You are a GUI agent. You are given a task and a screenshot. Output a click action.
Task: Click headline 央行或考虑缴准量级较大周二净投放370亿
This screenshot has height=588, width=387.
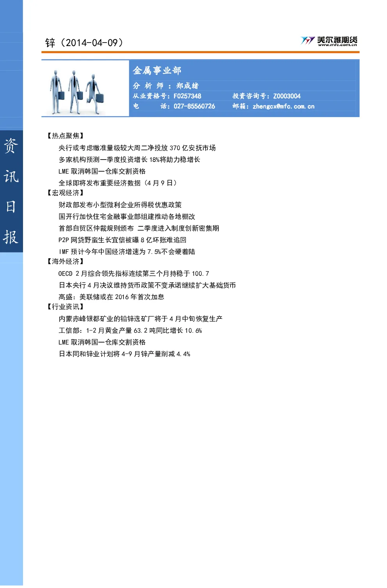pos(137,148)
